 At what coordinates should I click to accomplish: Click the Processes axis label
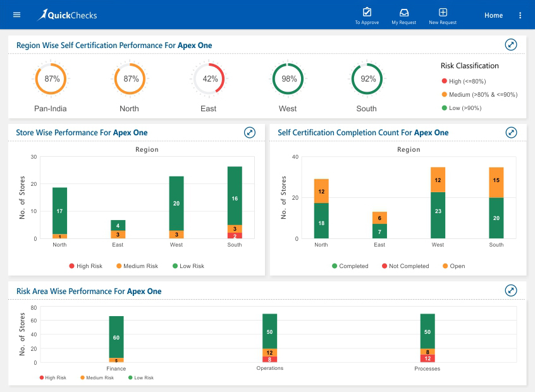point(427,369)
